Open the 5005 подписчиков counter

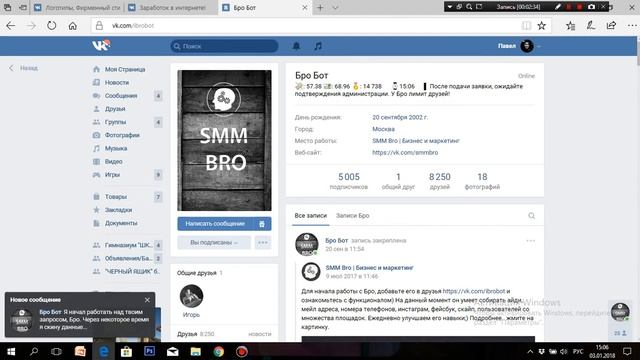click(349, 181)
